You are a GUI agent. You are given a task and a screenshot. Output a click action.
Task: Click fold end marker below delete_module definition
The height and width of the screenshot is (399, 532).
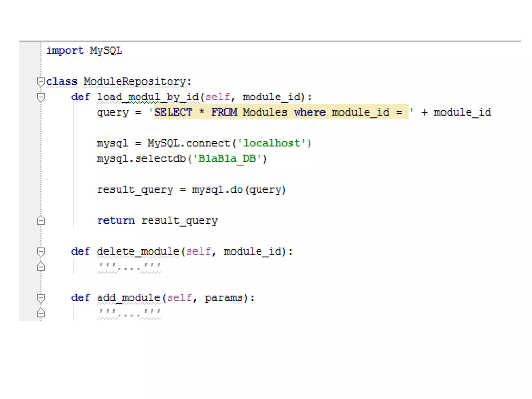tap(41, 267)
